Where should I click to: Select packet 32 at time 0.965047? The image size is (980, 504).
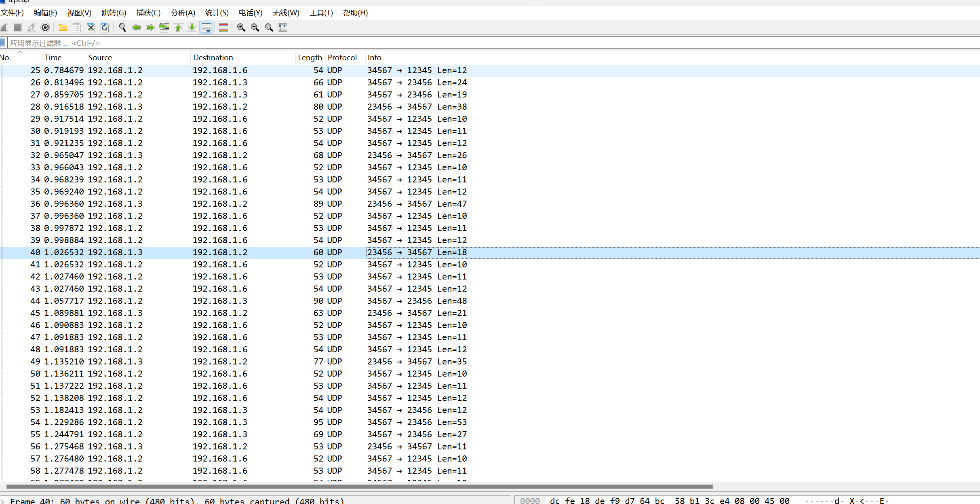490,155
